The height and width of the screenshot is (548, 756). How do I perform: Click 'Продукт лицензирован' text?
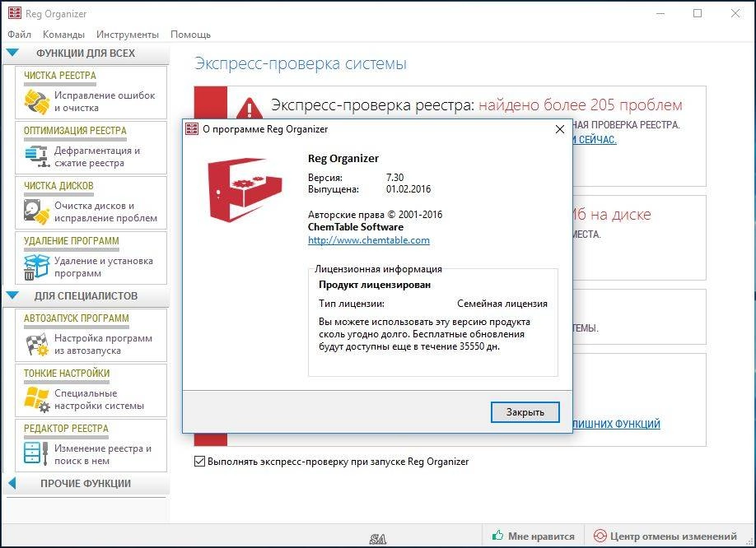pos(375,285)
